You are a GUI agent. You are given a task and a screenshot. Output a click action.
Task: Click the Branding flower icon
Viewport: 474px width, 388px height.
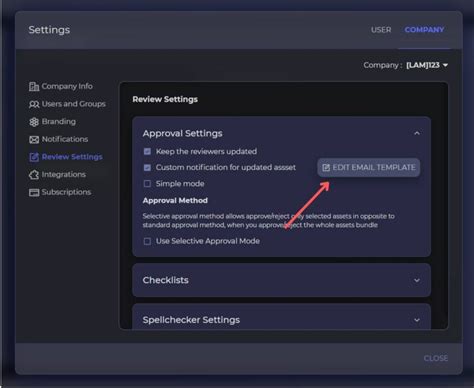click(34, 122)
